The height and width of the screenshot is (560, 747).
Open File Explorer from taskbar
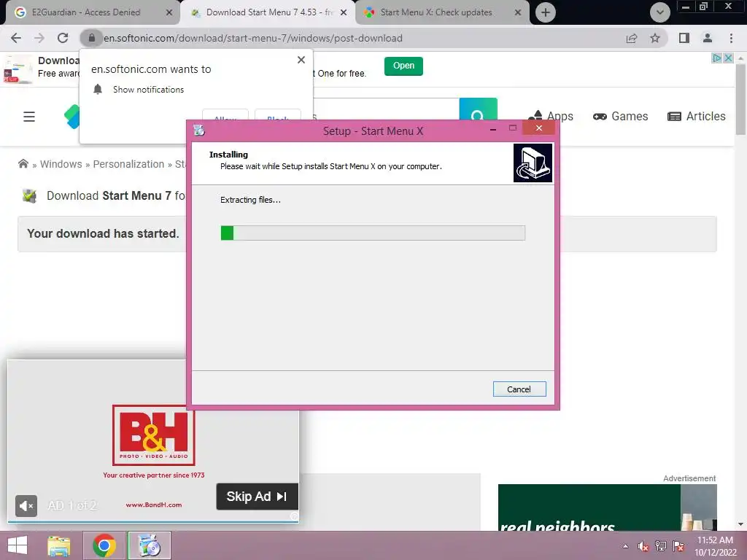click(59, 545)
